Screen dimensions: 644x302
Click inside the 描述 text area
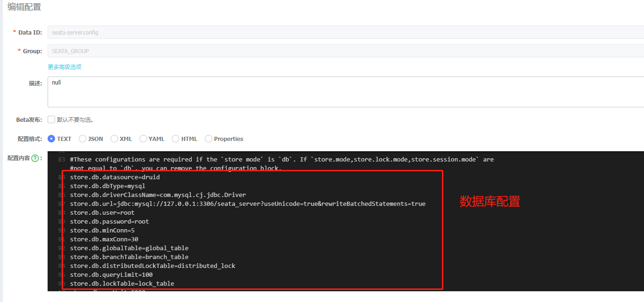[x=346, y=92]
